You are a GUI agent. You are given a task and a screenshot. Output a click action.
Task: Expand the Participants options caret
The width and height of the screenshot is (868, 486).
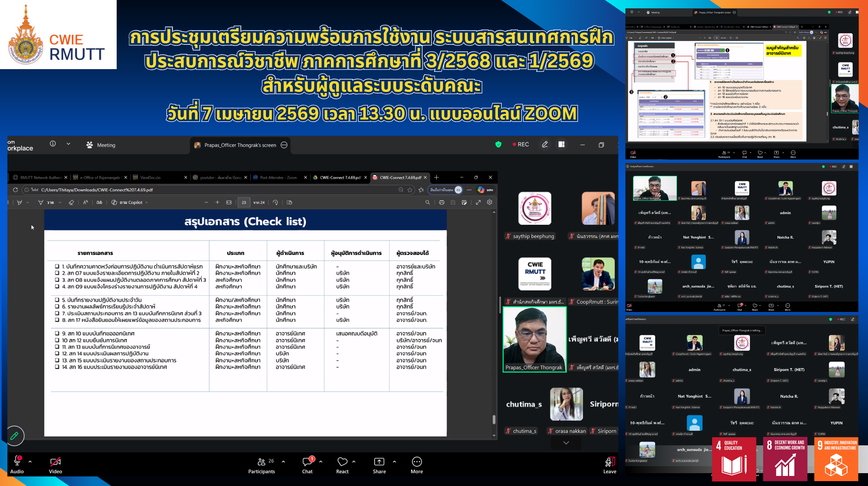point(283,462)
